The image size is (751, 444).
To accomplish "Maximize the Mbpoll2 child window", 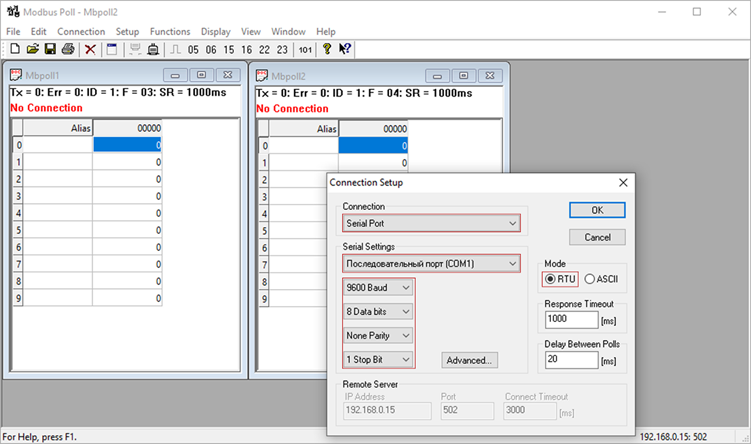I will [x=464, y=76].
